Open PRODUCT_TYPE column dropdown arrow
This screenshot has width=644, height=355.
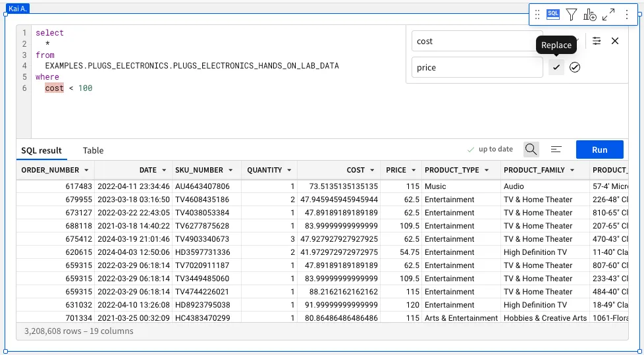pyautogui.click(x=487, y=170)
